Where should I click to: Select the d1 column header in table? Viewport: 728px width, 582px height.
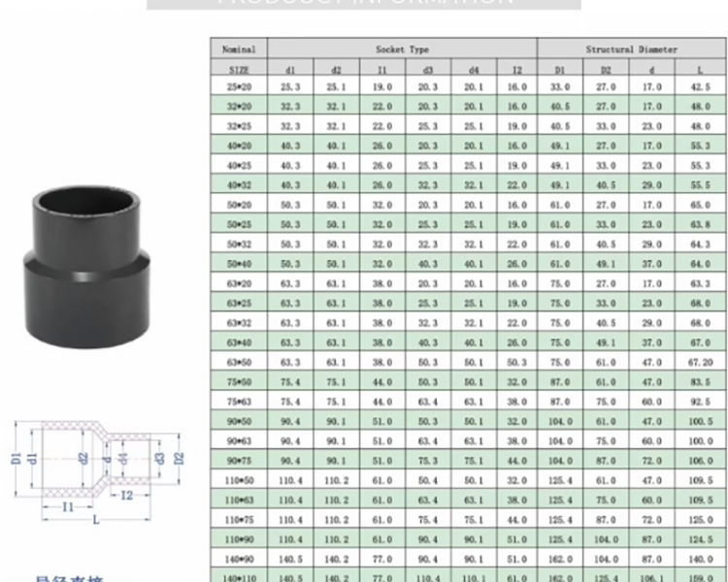coord(290,70)
